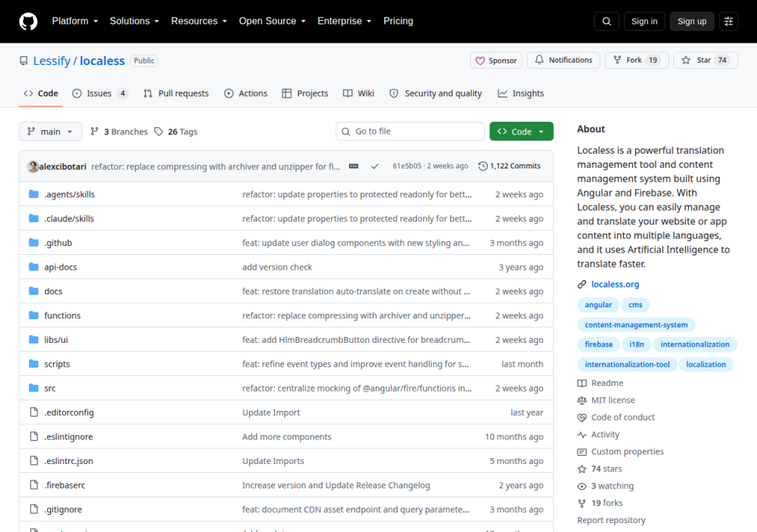
Task: Click the heart icon on Sponsor
Action: (x=480, y=61)
